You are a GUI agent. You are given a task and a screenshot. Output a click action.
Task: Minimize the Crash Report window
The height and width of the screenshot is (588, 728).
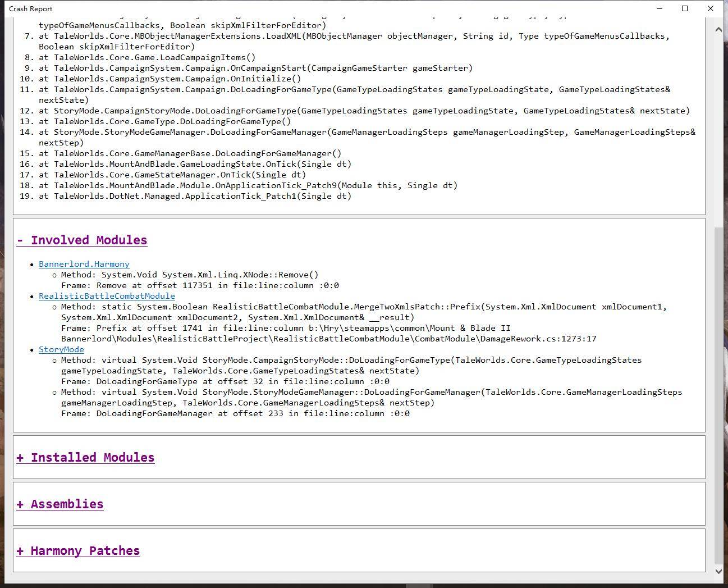click(660, 8)
